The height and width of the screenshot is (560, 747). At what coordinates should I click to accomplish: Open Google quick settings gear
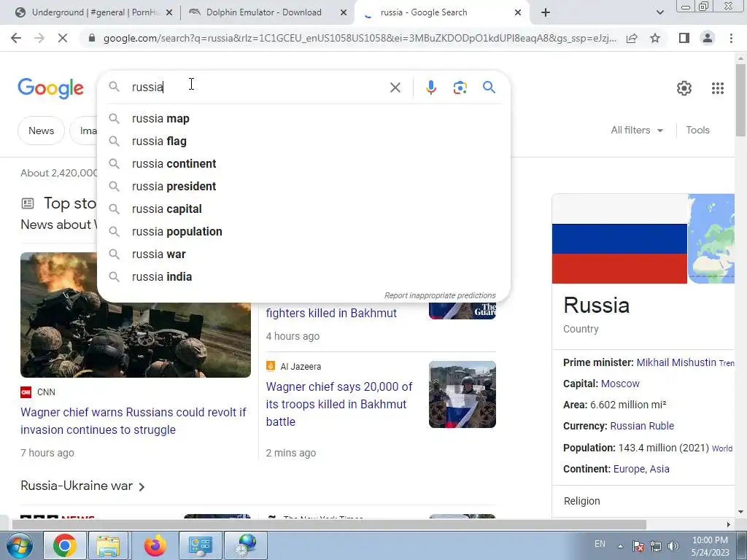pos(684,88)
